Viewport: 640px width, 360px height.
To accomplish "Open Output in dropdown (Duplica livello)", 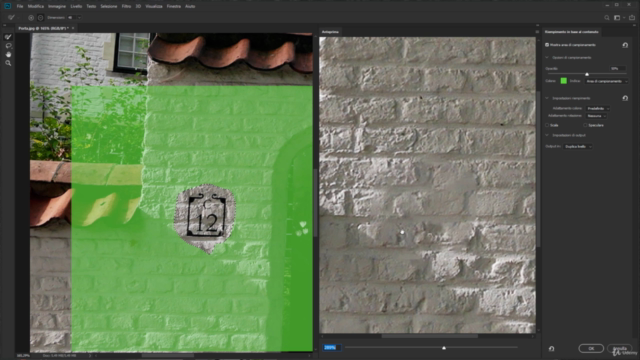I will pyautogui.click(x=578, y=147).
